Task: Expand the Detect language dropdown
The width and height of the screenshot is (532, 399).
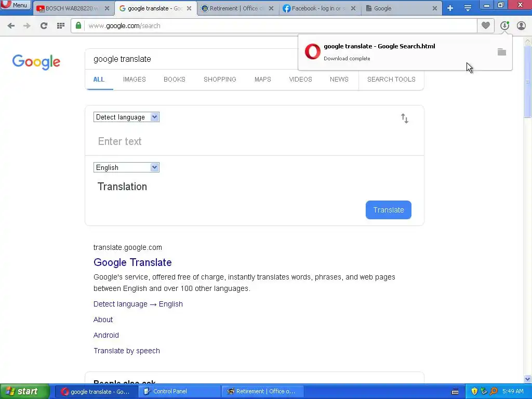Action: [x=126, y=117]
